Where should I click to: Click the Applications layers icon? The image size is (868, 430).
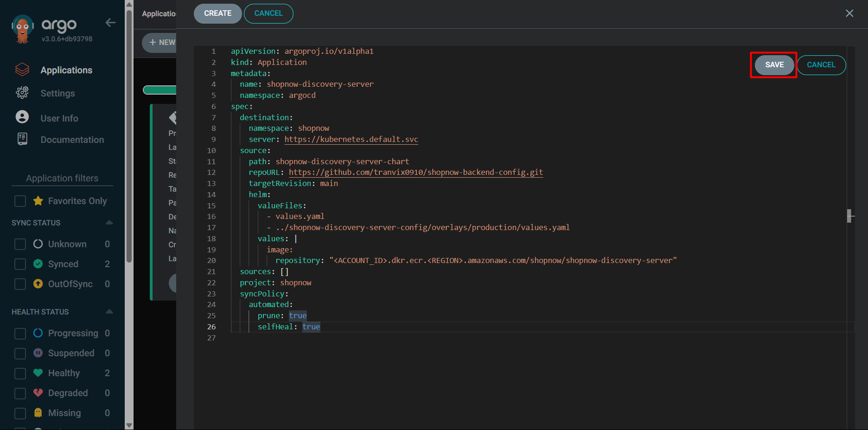click(x=22, y=70)
